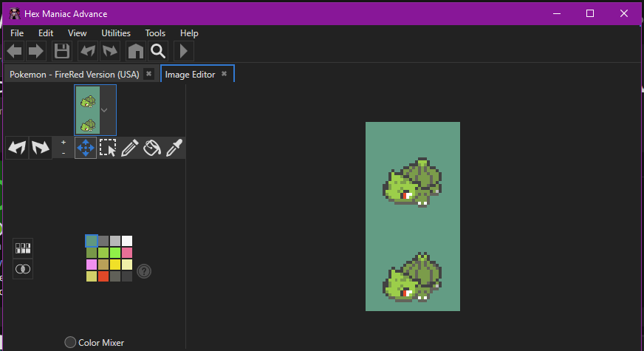Activate the rectangular selection tool
This screenshot has height=351, width=644.
click(108, 149)
